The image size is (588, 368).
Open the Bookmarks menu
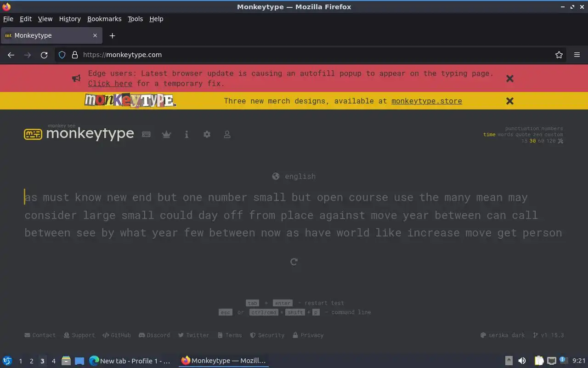(x=104, y=19)
